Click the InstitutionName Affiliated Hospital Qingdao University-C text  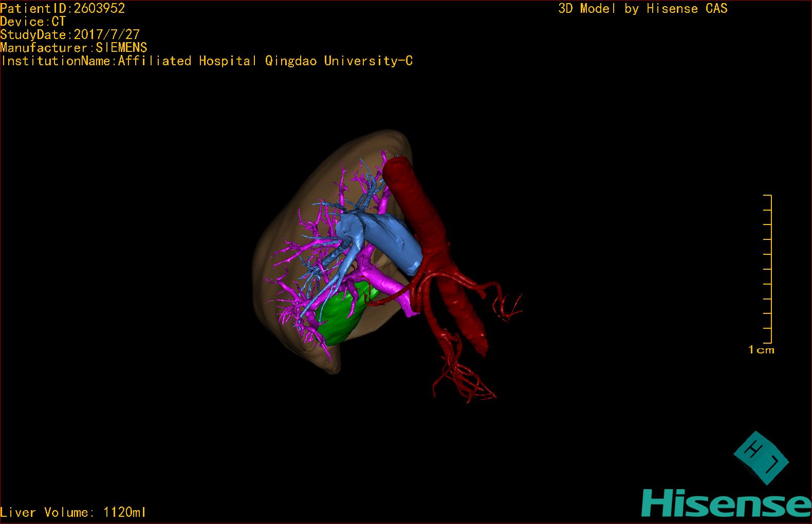(207, 61)
